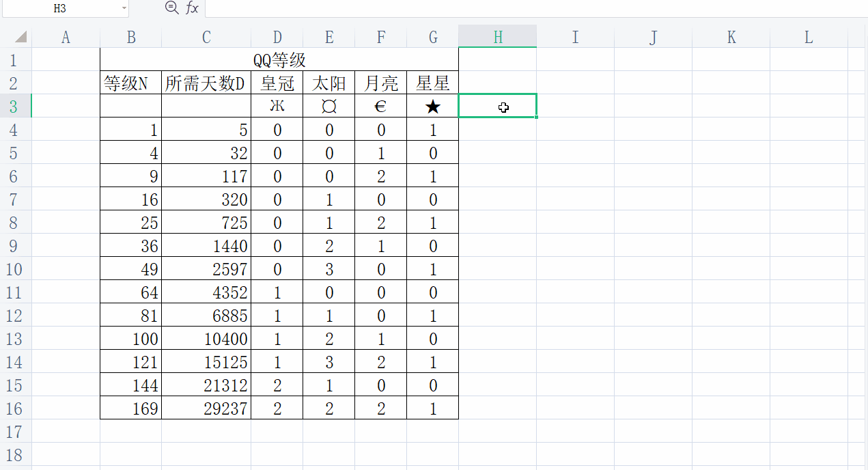Select column I header
This screenshot has height=470, width=868.
tap(575, 37)
